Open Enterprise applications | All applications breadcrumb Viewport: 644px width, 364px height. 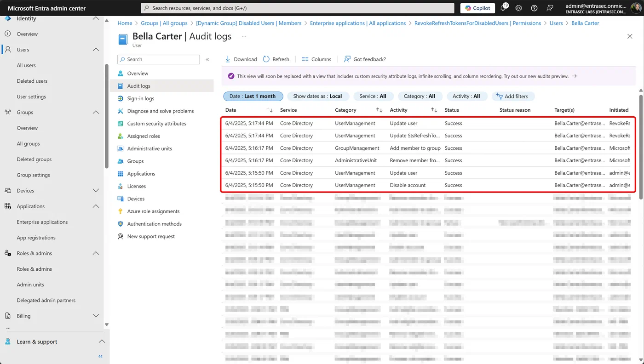[x=358, y=23]
